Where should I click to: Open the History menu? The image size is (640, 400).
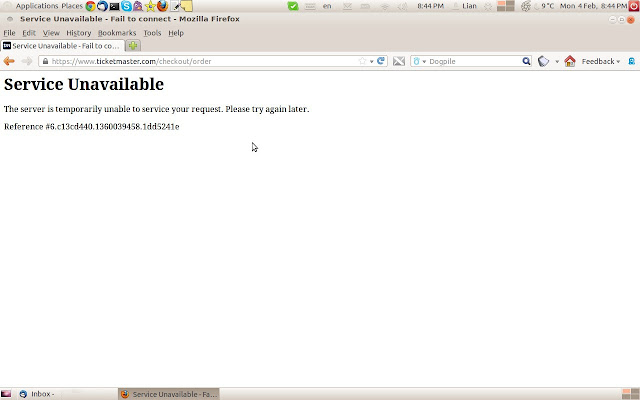(78, 33)
